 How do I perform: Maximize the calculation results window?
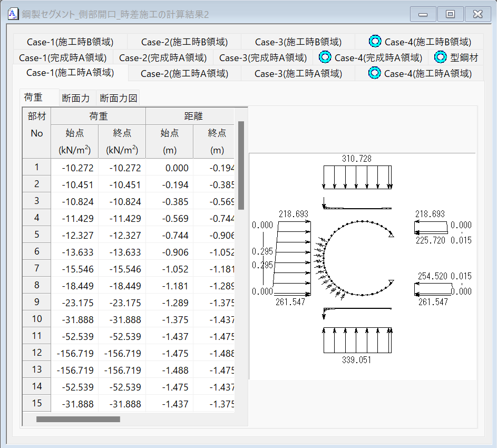click(x=450, y=14)
